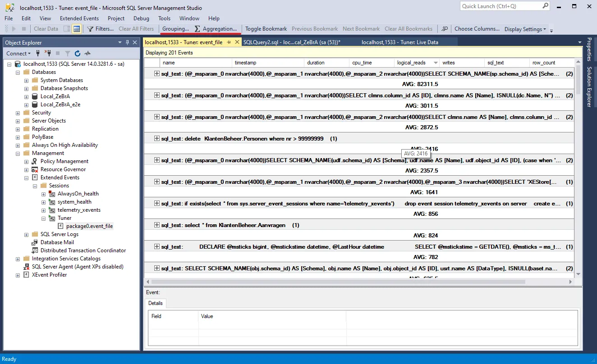Expand the DECLARE @msticks group
This screenshot has width=597, height=364.
coord(157,246)
